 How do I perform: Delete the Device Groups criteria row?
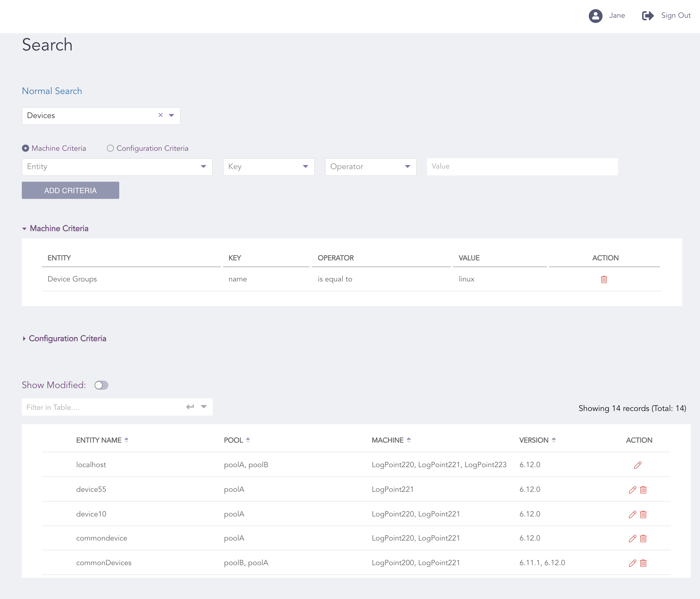pyautogui.click(x=604, y=279)
